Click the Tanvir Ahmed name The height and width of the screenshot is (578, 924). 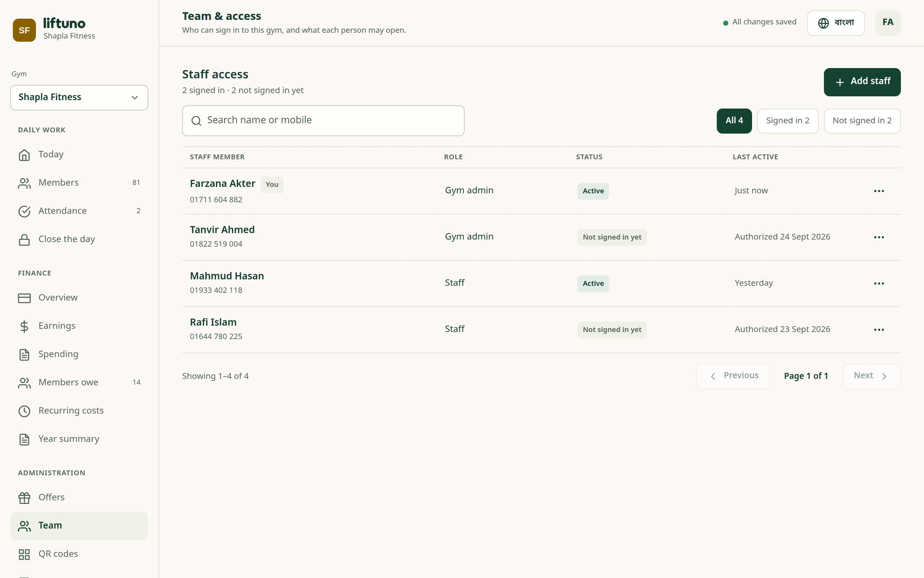pos(222,230)
